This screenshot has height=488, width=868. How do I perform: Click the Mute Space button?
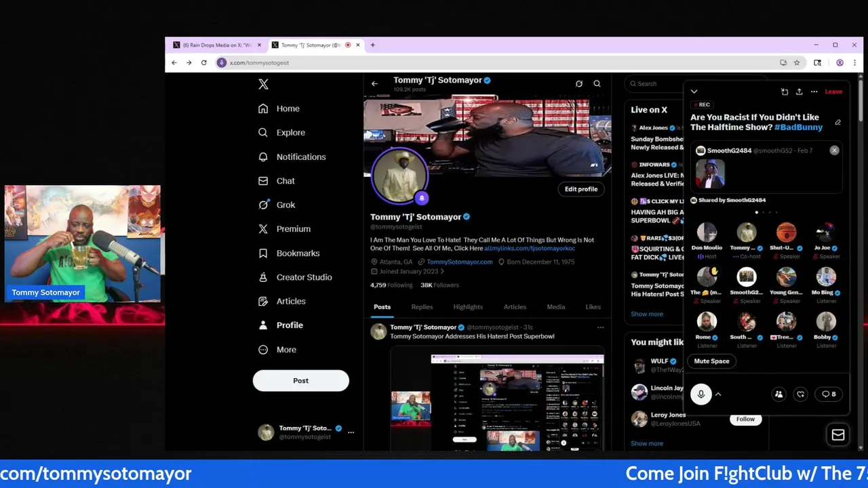point(711,361)
